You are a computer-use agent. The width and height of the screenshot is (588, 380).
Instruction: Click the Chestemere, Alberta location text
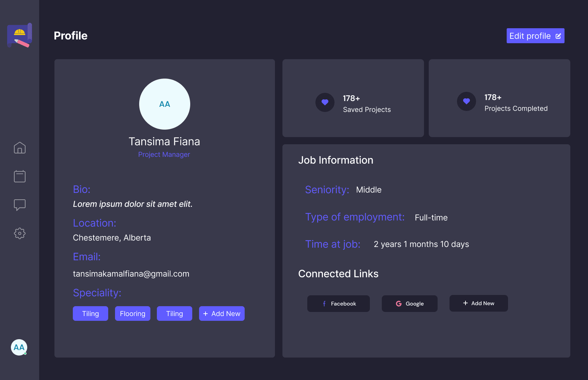tap(112, 238)
